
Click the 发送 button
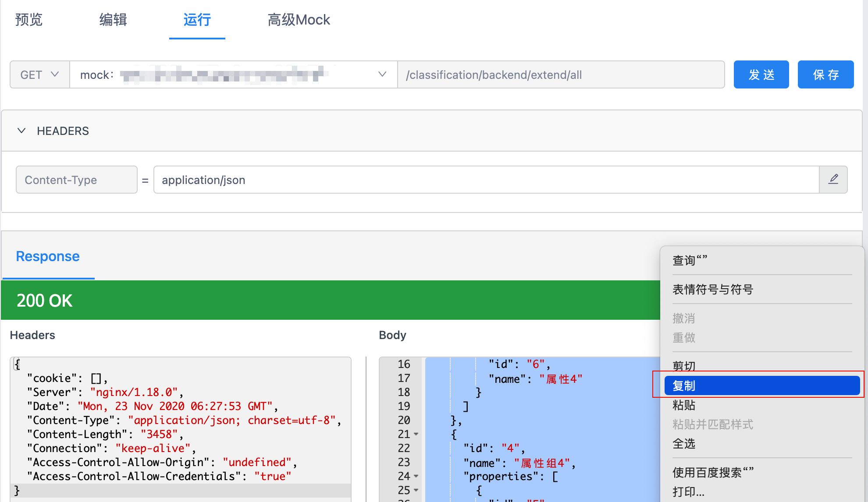761,75
